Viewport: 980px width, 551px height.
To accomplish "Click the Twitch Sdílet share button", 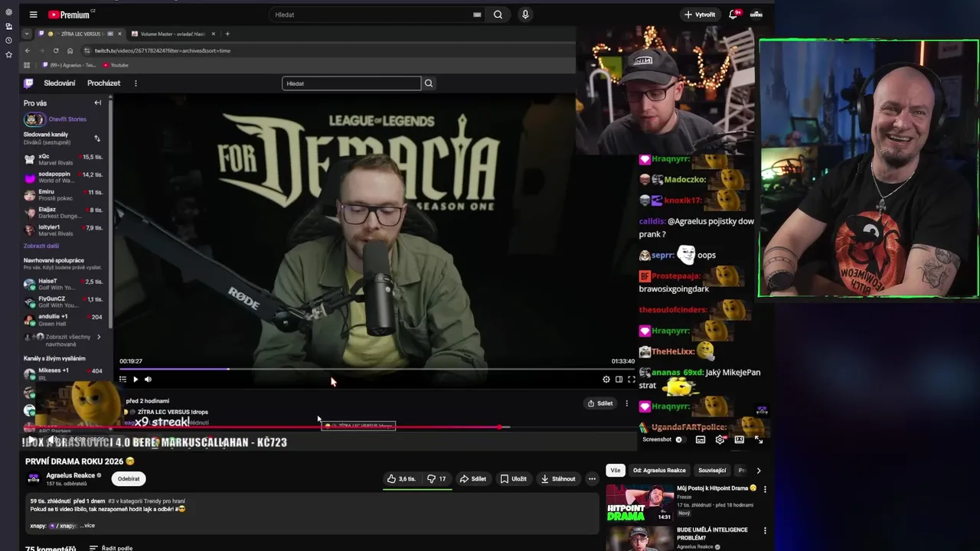I will pos(600,403).
